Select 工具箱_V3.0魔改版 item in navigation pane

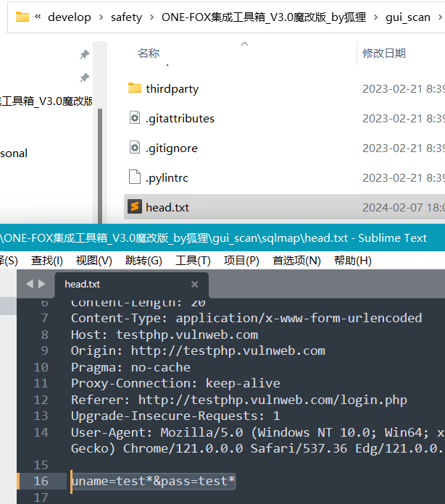[x=46, y=101]
